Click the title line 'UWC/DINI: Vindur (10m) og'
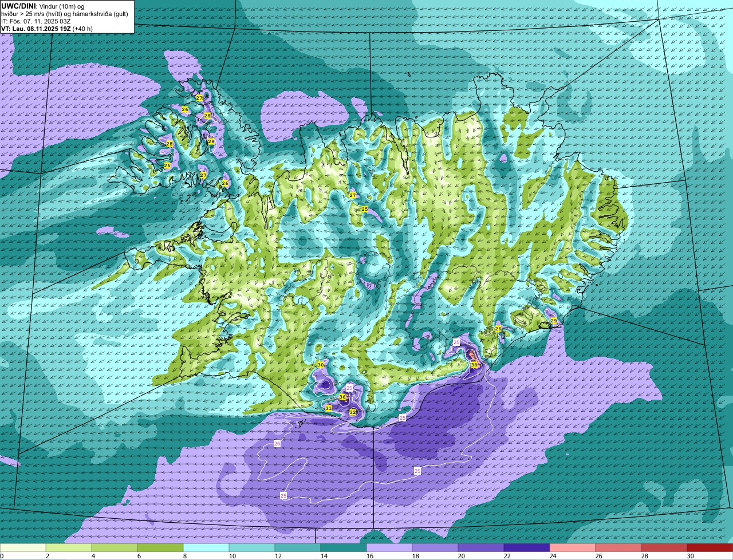The image size is (733, 560). [x=44, y=6]
